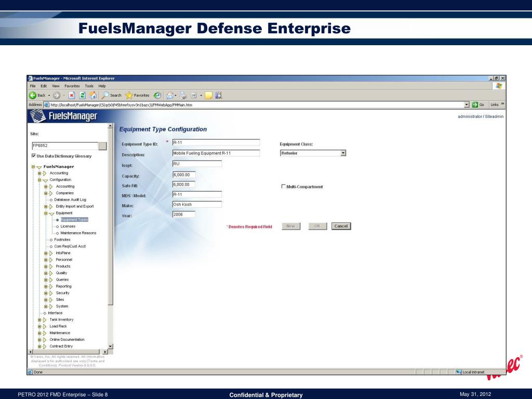
Task: Enable the Multi-Compartment checkbox
Action: (283, 187)
